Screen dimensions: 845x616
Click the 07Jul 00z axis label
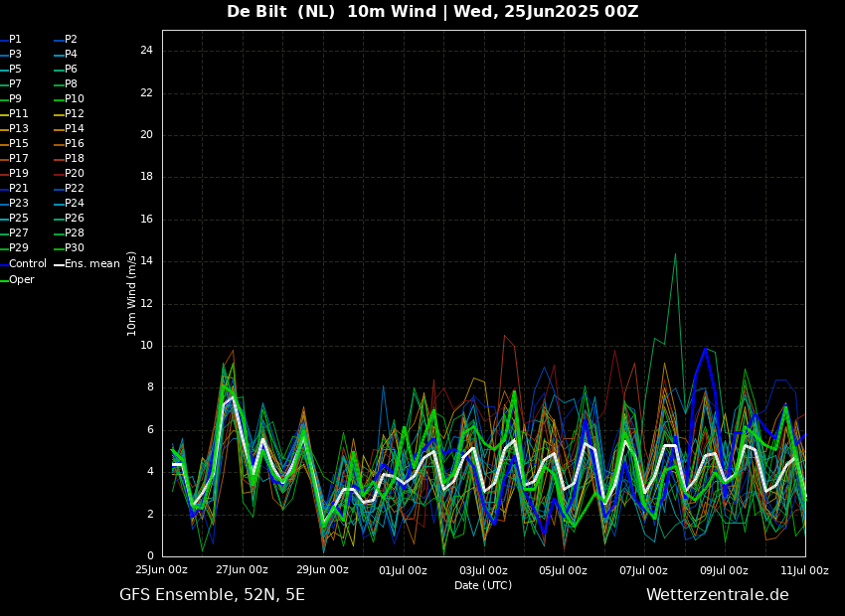coord(644,570)
